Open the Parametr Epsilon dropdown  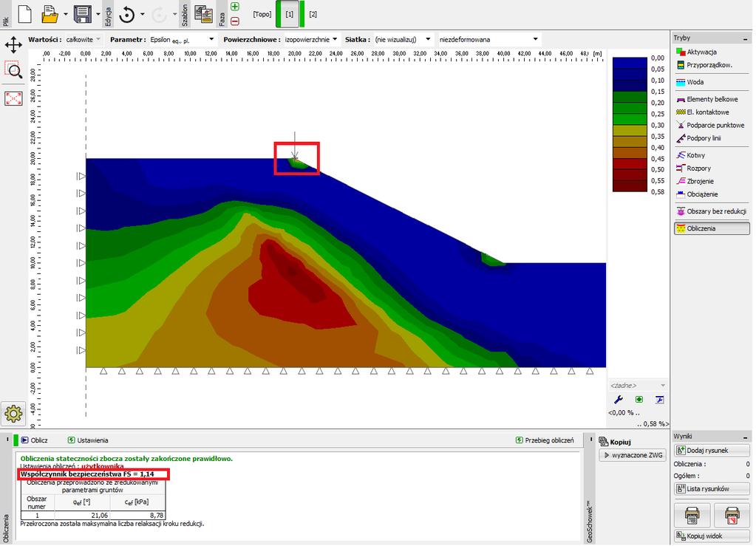182,39
